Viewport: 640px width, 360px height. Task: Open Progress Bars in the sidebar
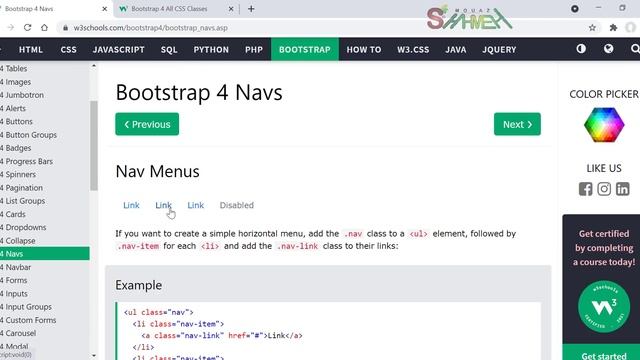pos(45,161)
